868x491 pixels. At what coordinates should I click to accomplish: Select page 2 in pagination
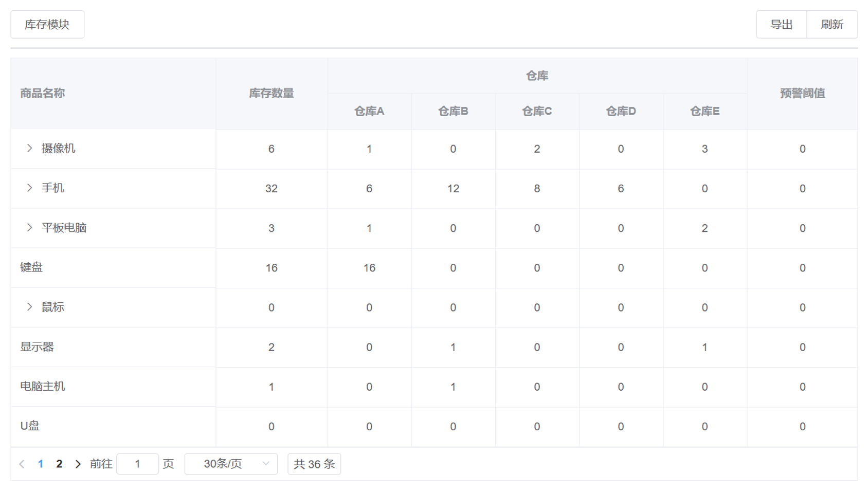pyautogui.click(x=59, y=464)
